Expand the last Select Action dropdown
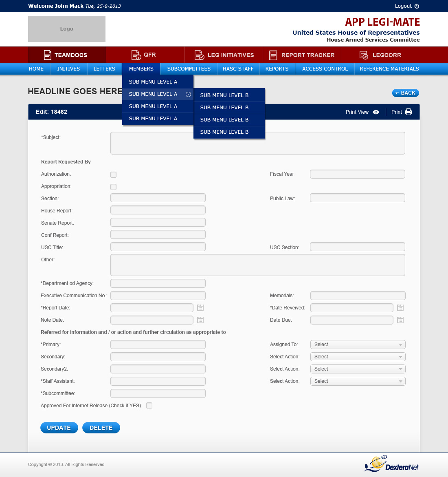Viewport: 448px width, 477px height. (358, 381)
